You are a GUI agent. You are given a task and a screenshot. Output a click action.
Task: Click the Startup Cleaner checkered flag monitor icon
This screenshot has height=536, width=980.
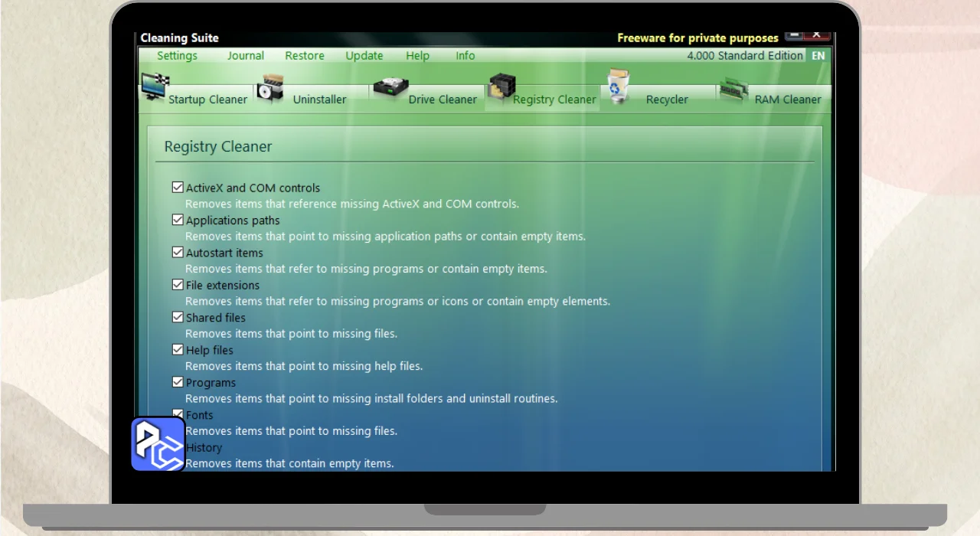tap(155, 88)
